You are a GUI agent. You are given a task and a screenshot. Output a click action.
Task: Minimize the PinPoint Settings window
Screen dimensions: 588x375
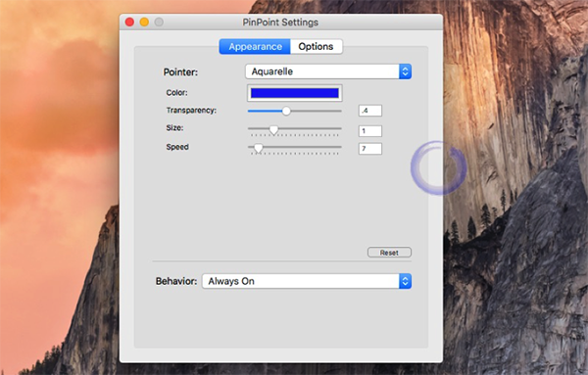click(x=144, y=23)
